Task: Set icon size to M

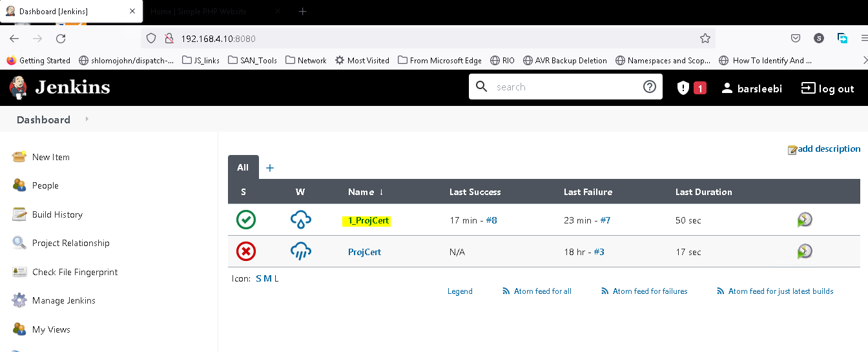Action: (268, 278)
